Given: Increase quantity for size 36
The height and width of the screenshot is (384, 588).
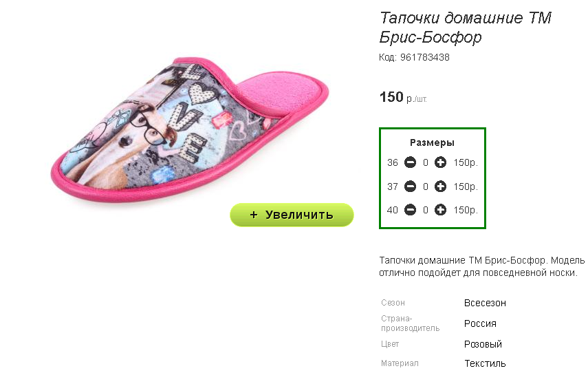Looking at the screenshot, I should click(441, 163).
